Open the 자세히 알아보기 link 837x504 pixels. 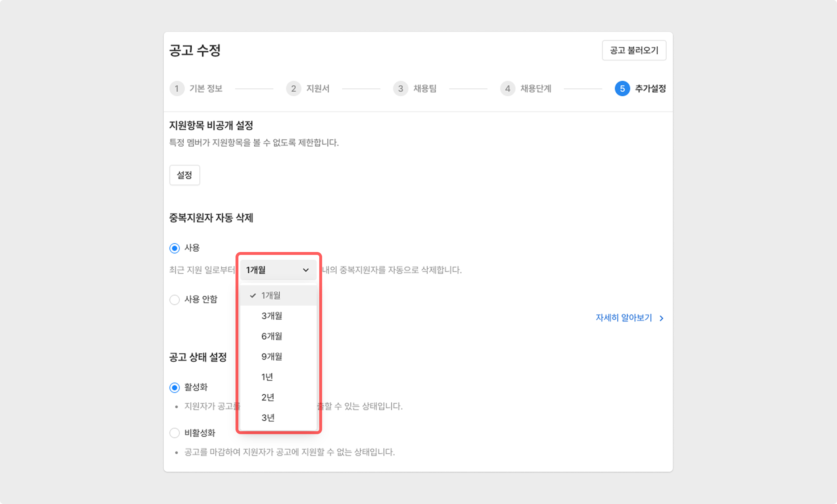coord(624,318)
